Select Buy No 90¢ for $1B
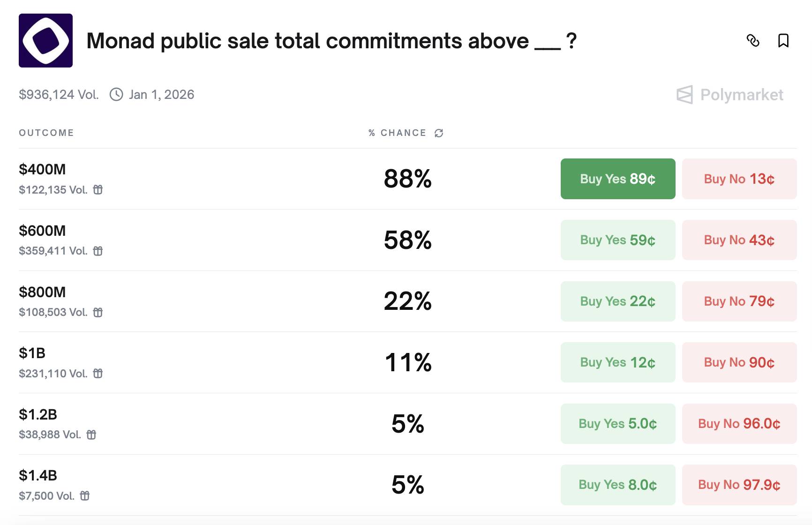The image size is (812, 525). pyautogui.click(x=739, y=362)
